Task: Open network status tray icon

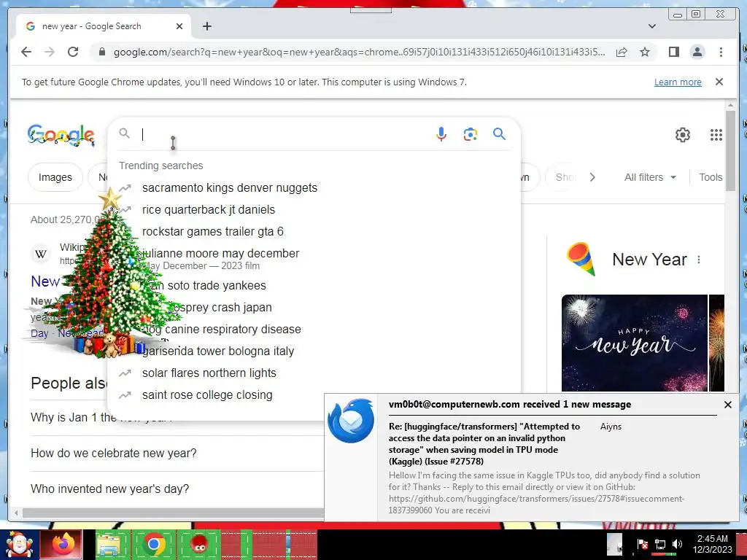Action: [659, 544]
